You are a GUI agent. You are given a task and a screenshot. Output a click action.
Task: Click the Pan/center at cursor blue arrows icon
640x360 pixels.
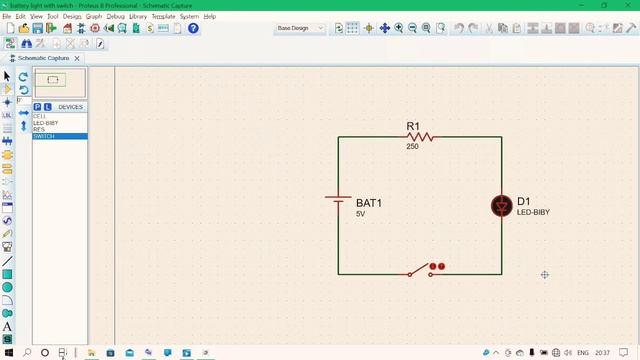click(x=384, y=28)
